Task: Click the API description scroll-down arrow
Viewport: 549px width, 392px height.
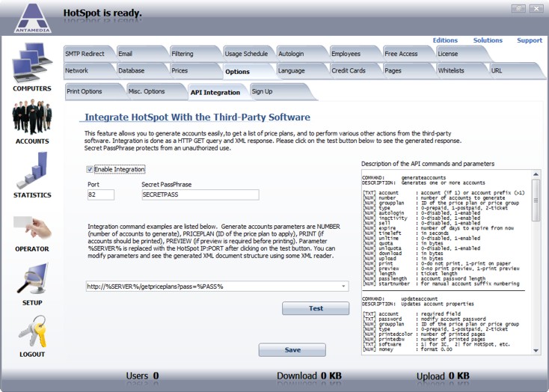Action: tap(536, 350)
